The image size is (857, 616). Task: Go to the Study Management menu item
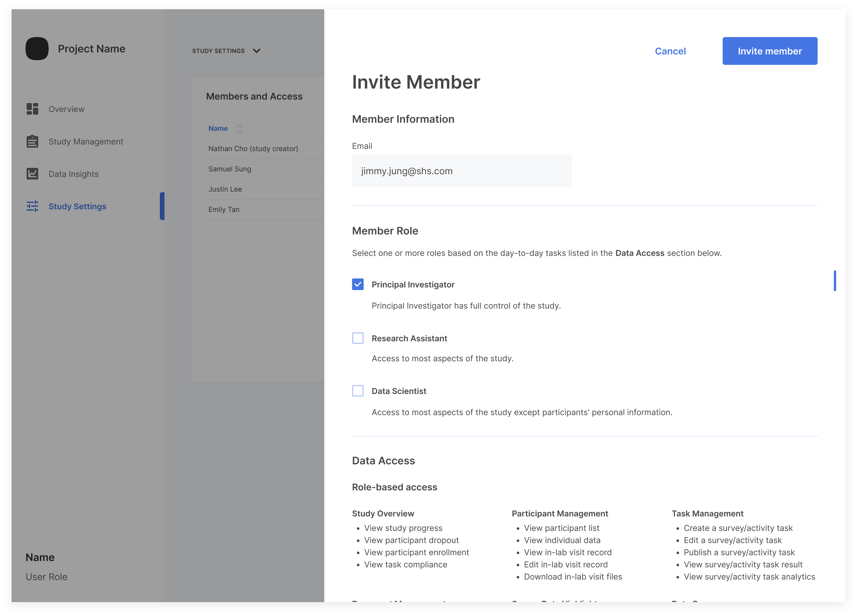(x=86, y=142)
